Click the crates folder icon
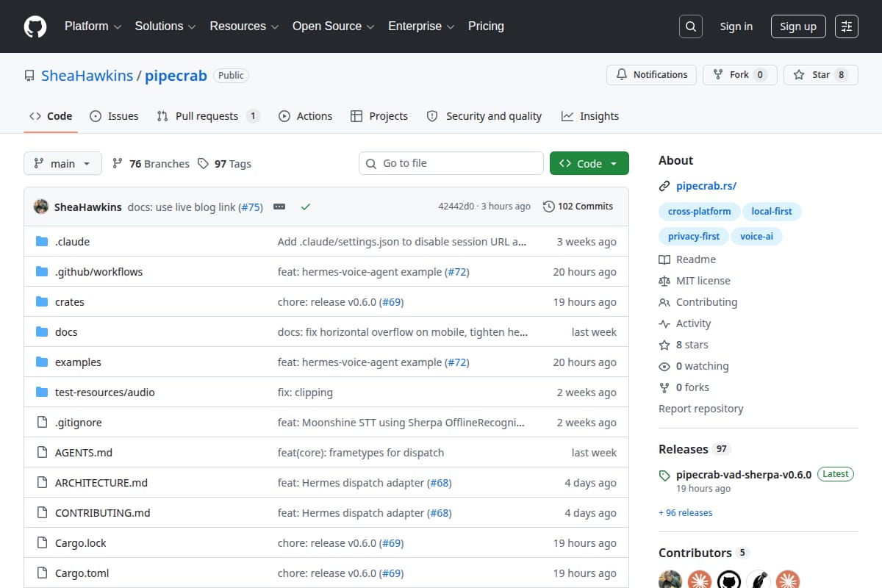Viewport: 882px width, 588px height. coord(42,302)
